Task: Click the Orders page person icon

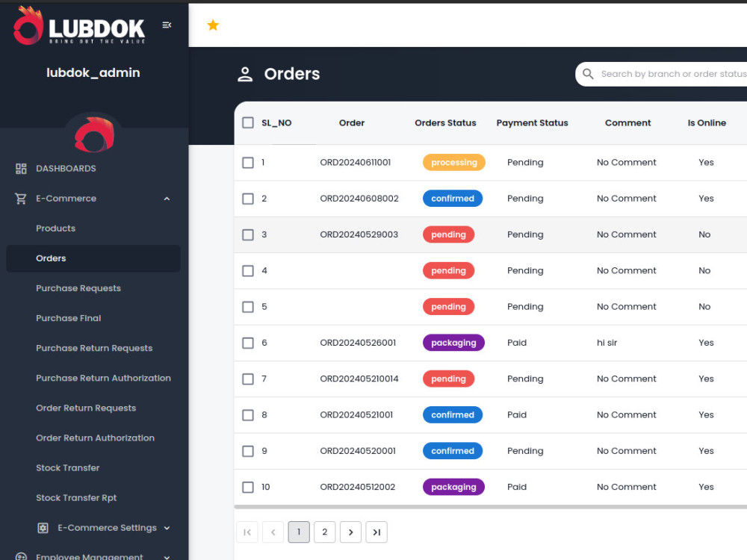Action: click(245, 74)
